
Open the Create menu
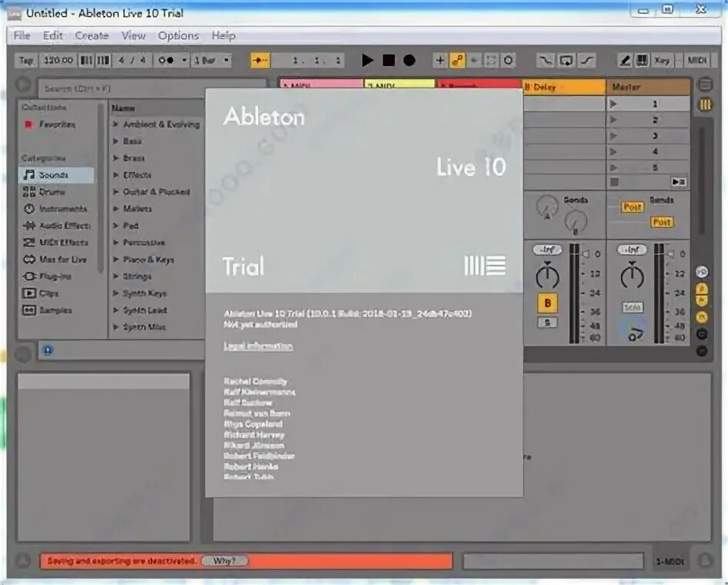[92, 36]
